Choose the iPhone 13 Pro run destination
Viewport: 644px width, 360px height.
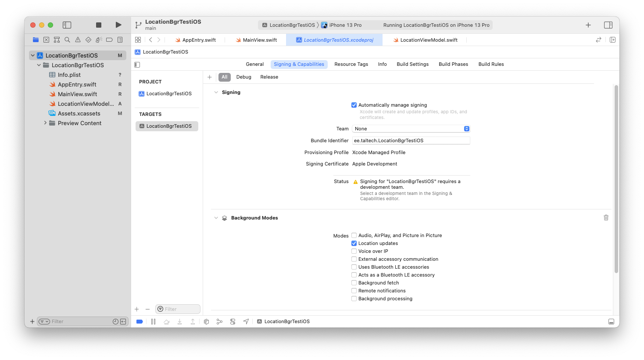(x=342, y=25)
